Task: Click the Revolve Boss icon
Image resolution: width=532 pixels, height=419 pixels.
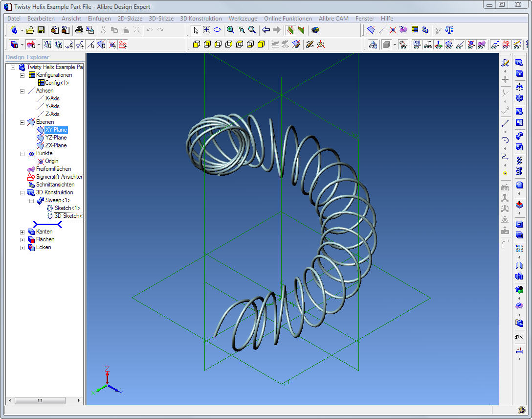Action: pyautogui.click(x=519, y=87)
